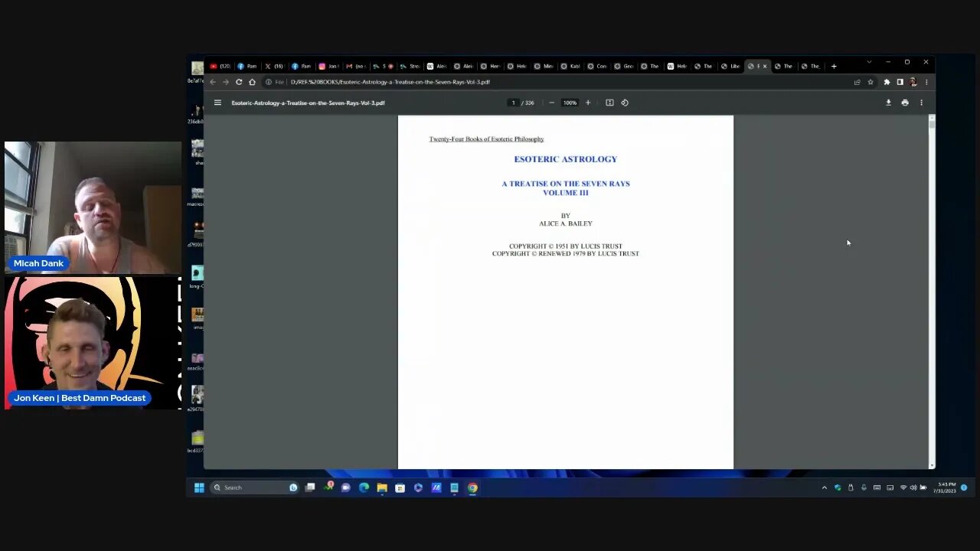This screenshot has width=980, height=551.
Task: Click 'Twenty-Four Books of Esoteric Philosophy' link
Action: point(486,139)
